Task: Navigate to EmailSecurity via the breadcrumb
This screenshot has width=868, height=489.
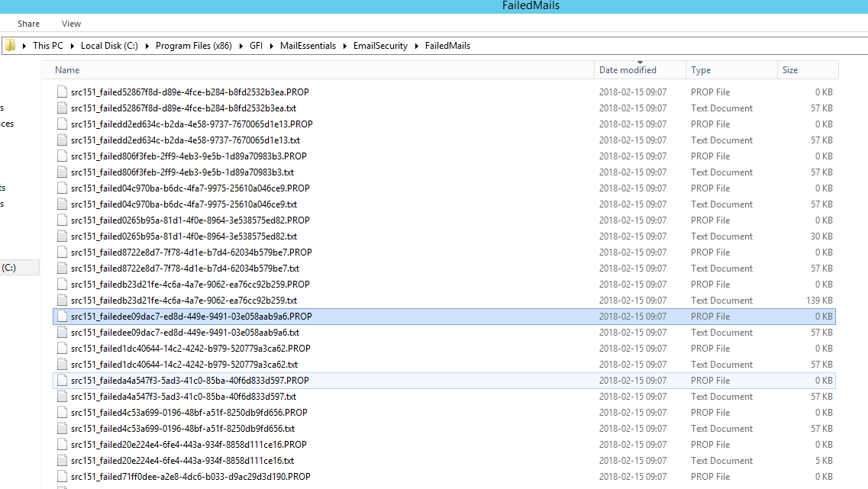Action: pos(380,45)
